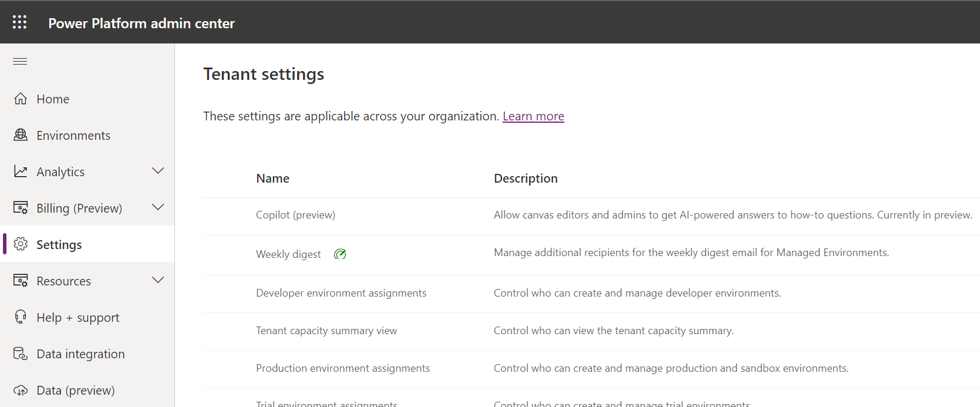Screen dimensions: 980x407
Task: Click the Resources icon in sidebar
Action: [x=21, y=281]
